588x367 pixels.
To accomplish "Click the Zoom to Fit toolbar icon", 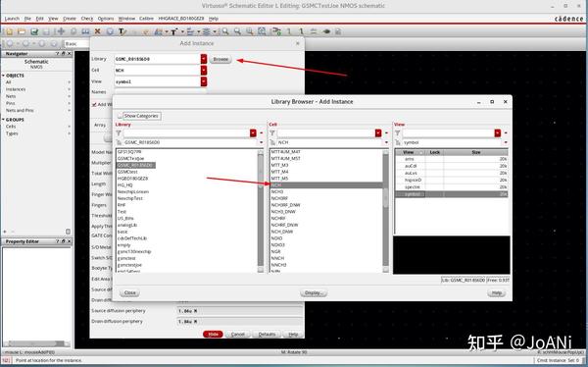I will pyautogui.click(x=262, y=32).
